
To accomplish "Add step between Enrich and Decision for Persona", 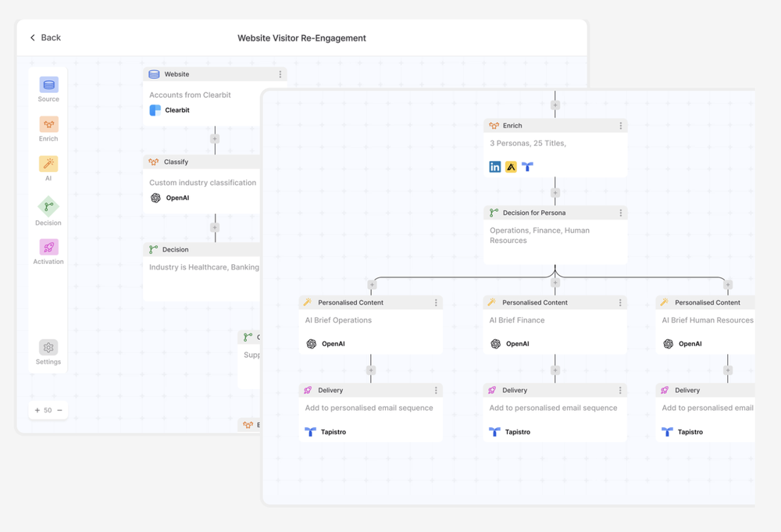I will 555,193.
